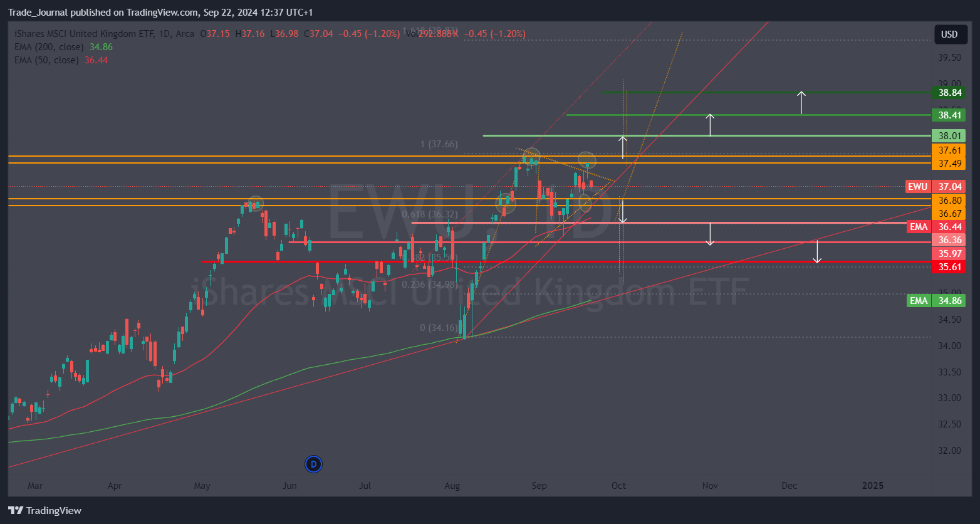
Task: Select the 38.41 green price label
Action: pyautogui.click(x=949, y=115)
